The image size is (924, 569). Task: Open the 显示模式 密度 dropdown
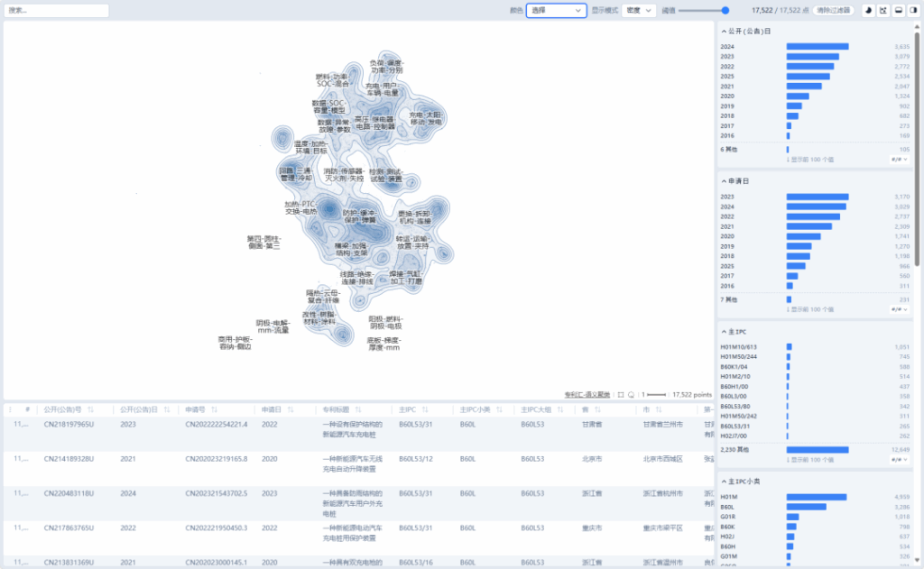[639, 11]
